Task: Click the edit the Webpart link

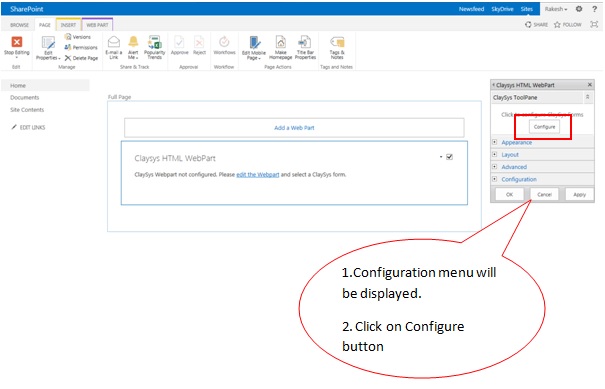Action: [x=258, y=174]
